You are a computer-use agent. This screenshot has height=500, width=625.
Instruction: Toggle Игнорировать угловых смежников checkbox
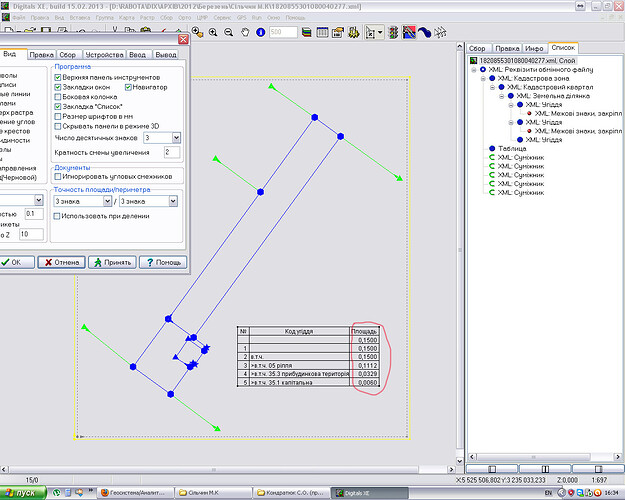[x=58, y=176]
